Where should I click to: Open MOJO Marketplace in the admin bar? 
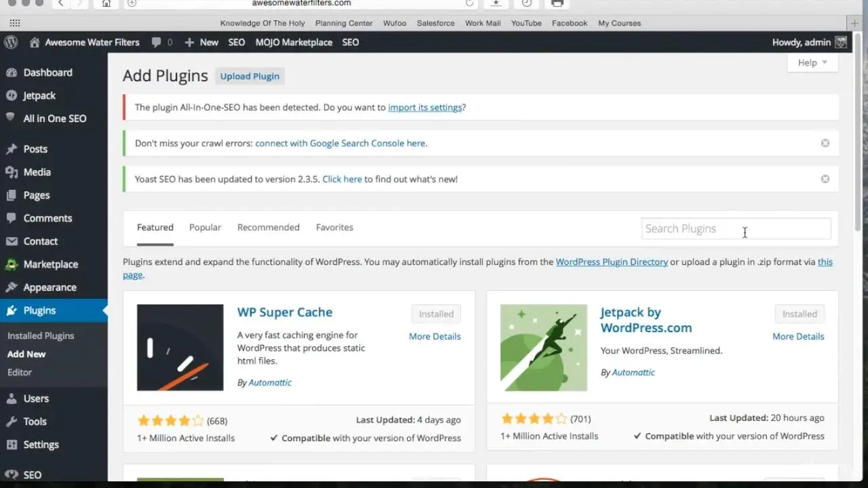[x=294, y=42]
